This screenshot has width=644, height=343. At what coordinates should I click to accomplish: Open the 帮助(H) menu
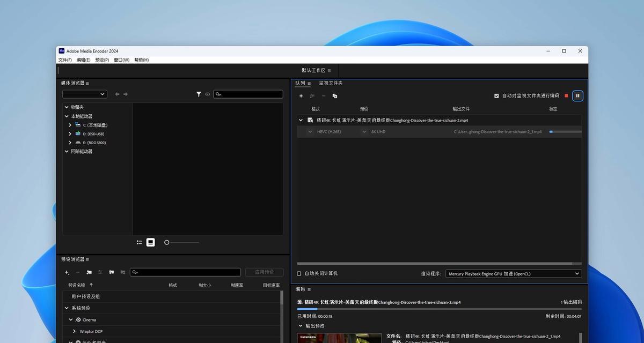[141, 60]
